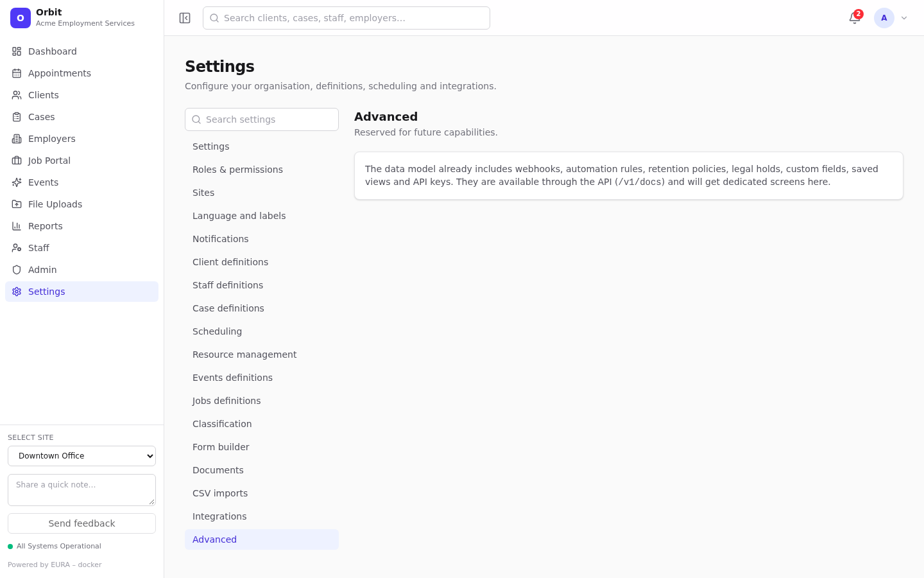Click the Job Portal briefcase icon

[17, 161]
